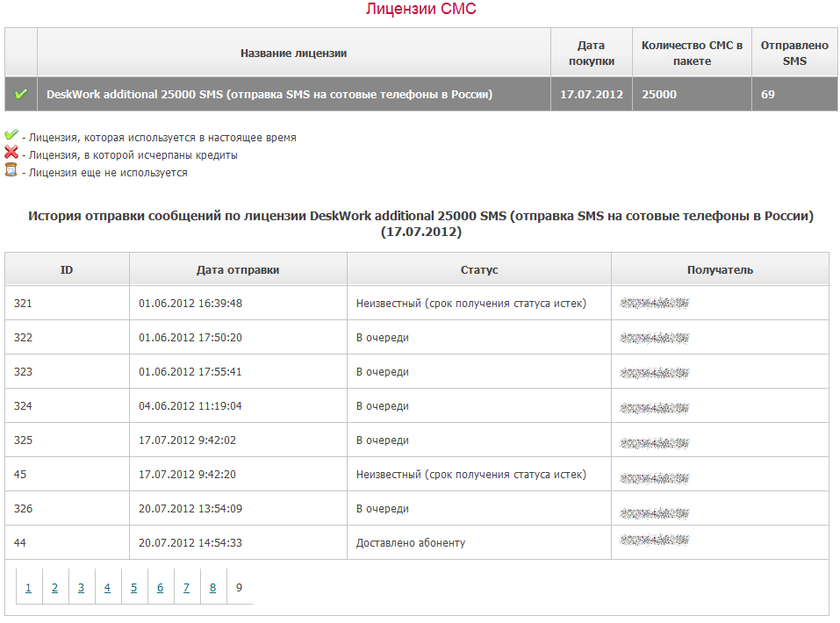Select page 6 in the pager
The height and width of the screenshot is (623, 840).
pyautogui.click(x=160, y=588)
